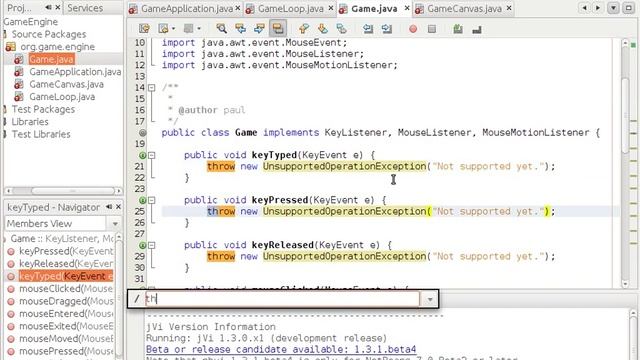Stop macro recording square icon
The width and height of the screenshot is (640, 360).
(x=432, y=29)
